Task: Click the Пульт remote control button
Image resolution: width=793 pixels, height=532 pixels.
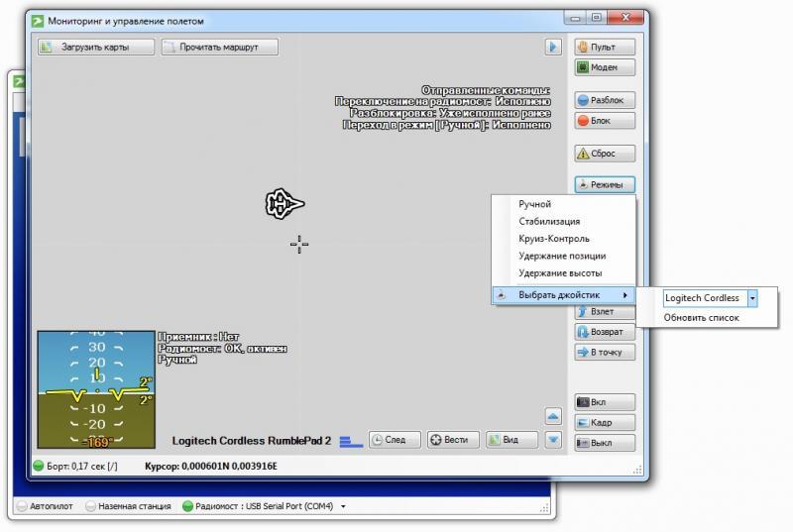Action: 604,47
